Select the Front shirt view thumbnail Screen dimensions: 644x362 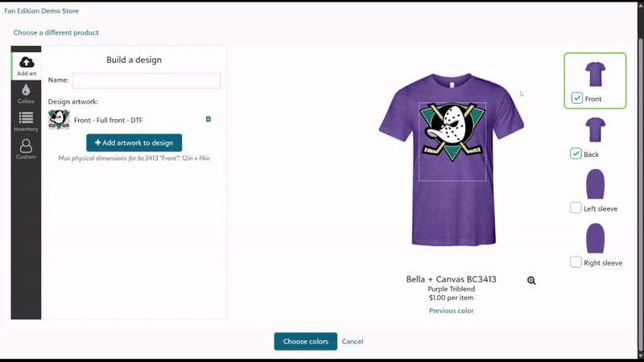[595, 74]
